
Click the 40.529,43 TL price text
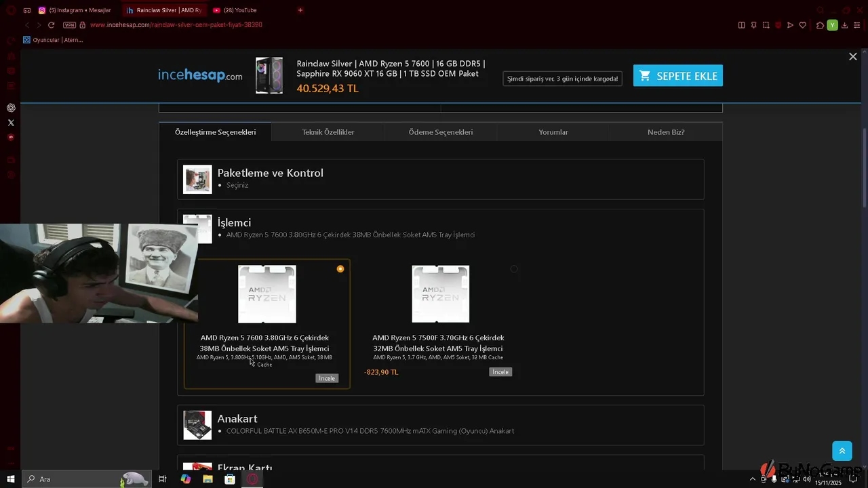tap(328, 89)
